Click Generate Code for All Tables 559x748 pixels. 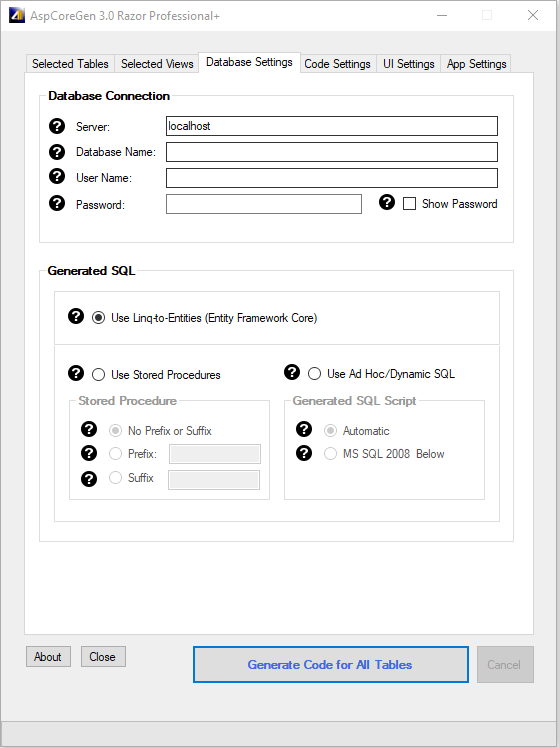[331, 665]
